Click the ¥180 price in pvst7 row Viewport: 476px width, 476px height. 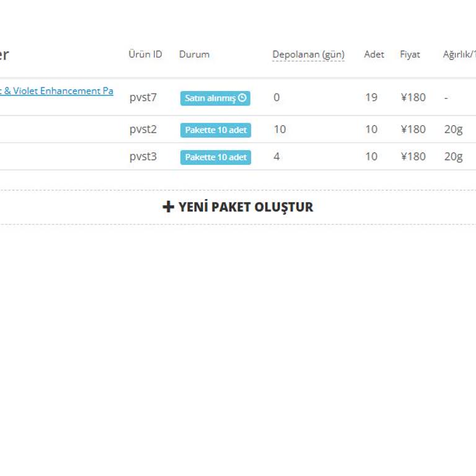(413, 97)
